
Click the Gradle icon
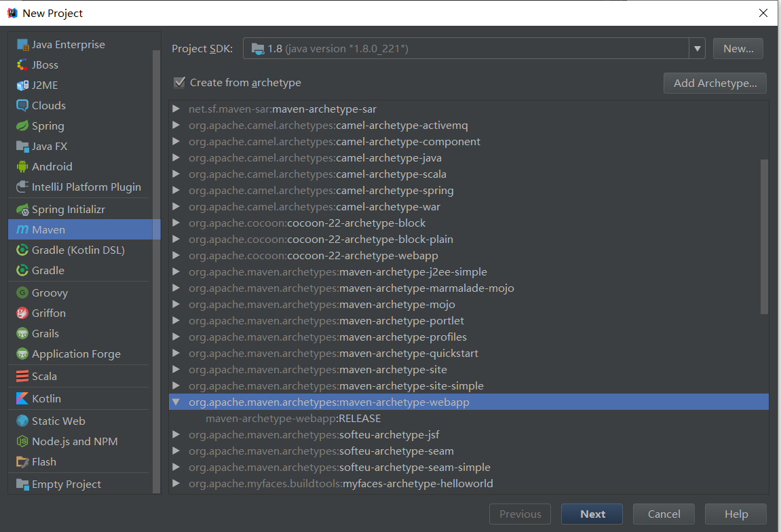coord(22,271)
